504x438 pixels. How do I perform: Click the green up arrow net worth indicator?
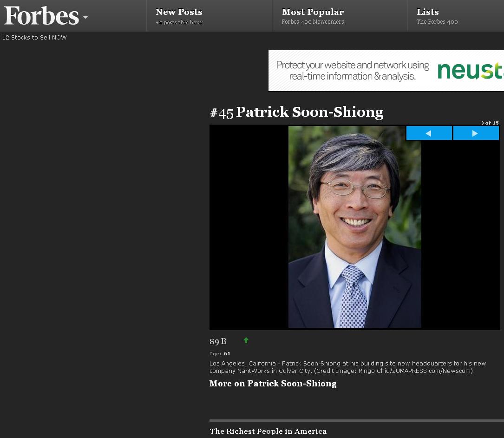246,340
